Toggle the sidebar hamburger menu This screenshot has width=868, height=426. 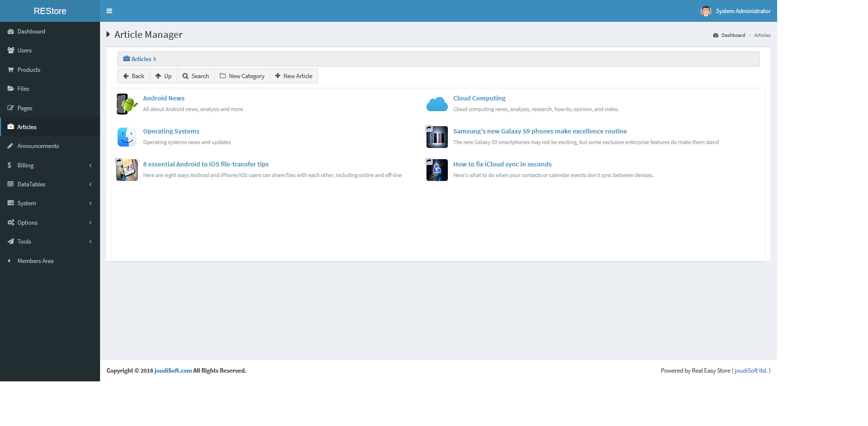[109, 11]
